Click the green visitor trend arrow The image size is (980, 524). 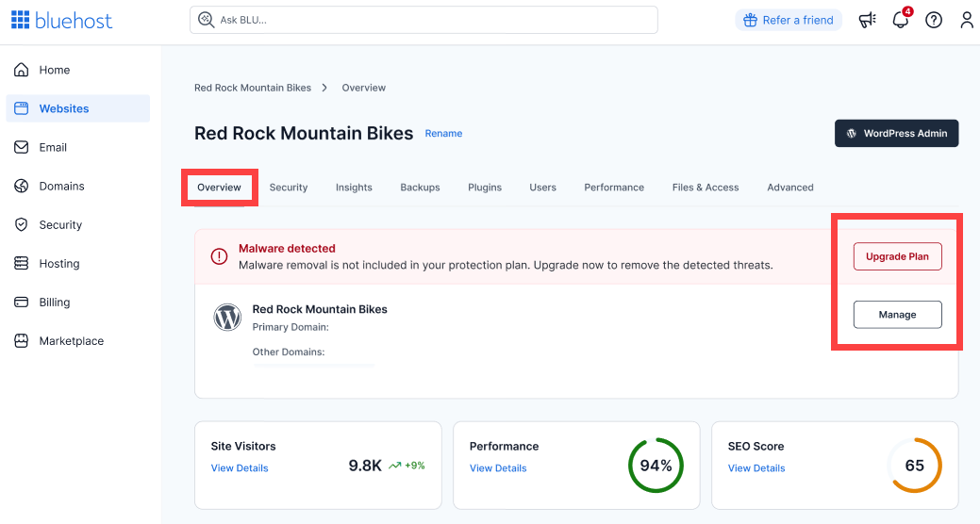point(394,466)
